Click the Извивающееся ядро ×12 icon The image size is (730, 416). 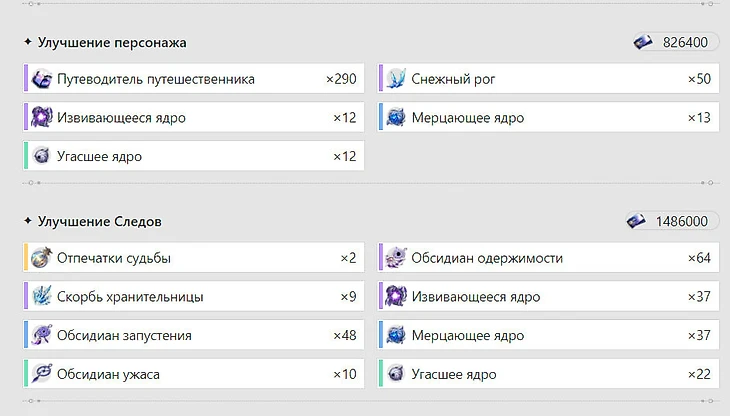point(41,118)
